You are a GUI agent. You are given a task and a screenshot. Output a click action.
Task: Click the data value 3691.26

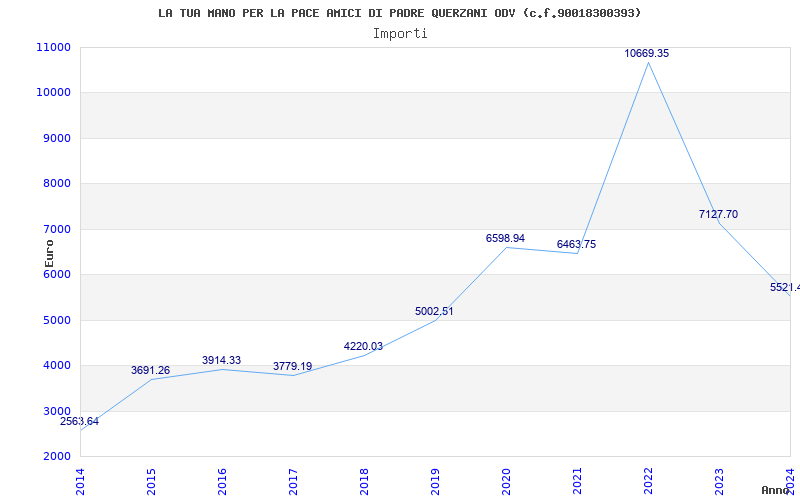151,371
